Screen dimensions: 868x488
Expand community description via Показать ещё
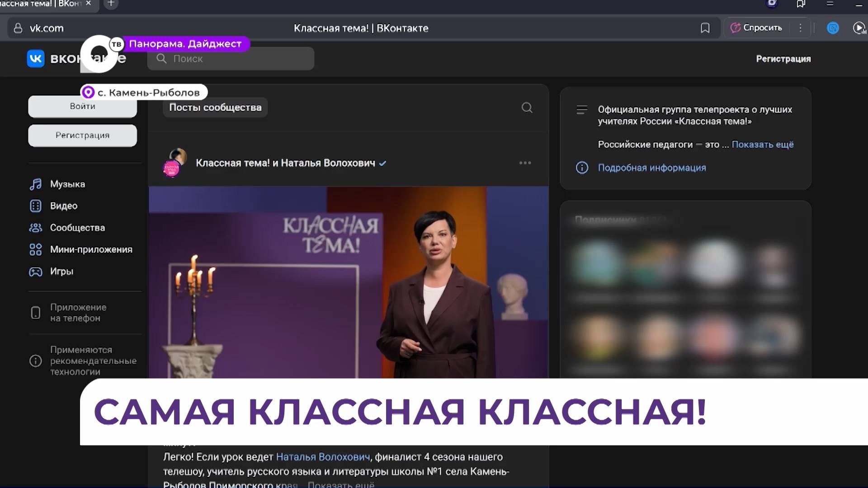point(763,144)
